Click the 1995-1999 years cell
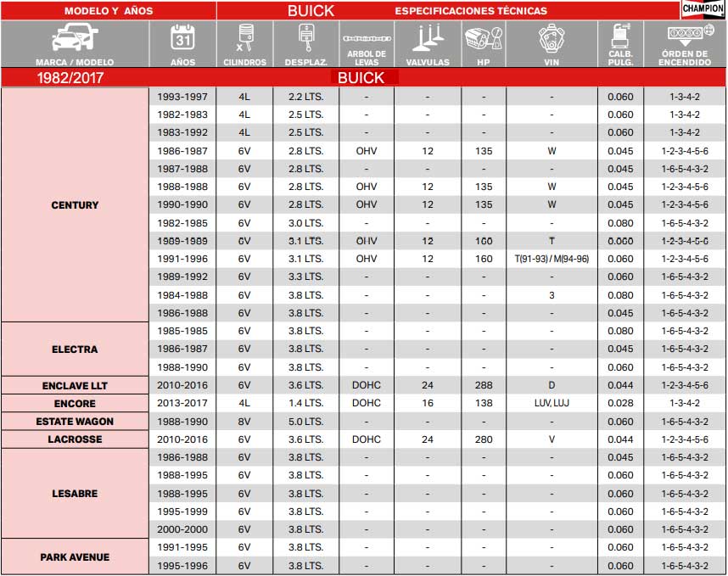This screenshot has width=728, height=576. pyautogui.click(x=182, y=512)
